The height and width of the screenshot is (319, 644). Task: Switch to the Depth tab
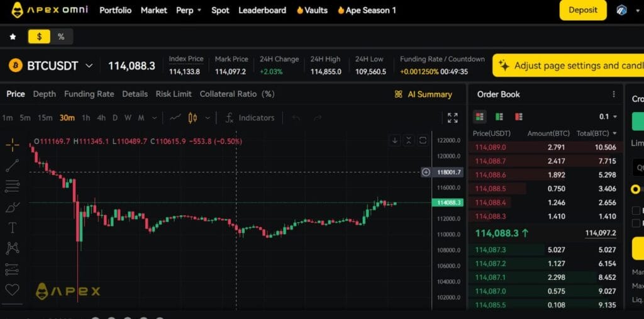45,94
